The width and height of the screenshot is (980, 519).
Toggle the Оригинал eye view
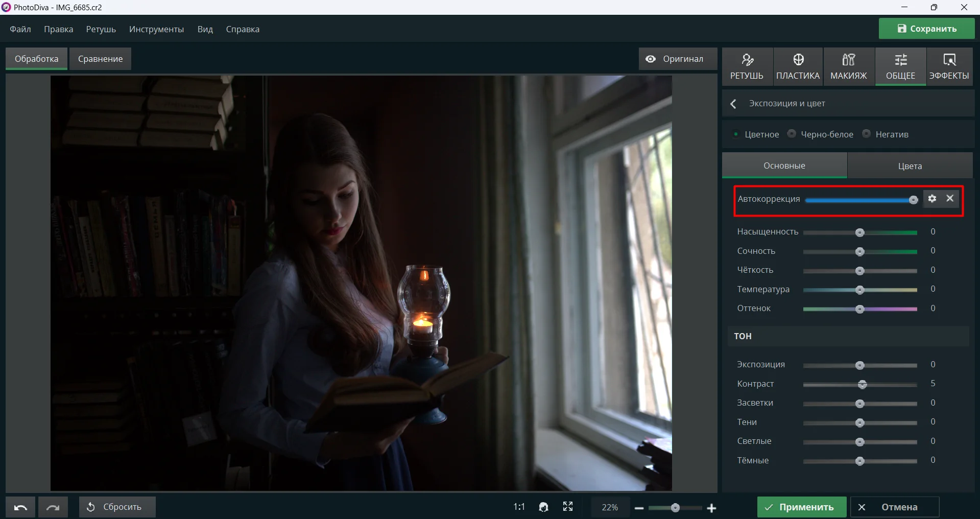(x=678, y=59)
